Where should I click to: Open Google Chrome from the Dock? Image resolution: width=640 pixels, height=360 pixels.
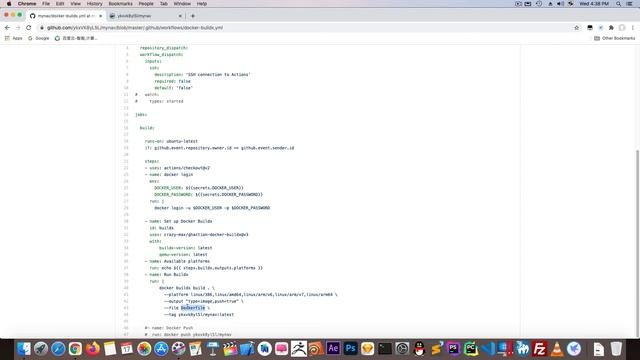tap(75, 349)
